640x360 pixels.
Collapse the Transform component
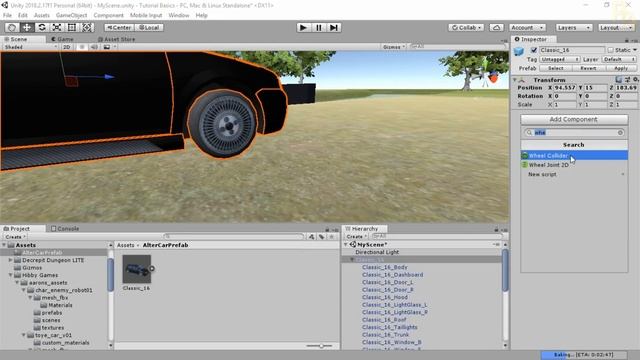[x=515, y=80]
